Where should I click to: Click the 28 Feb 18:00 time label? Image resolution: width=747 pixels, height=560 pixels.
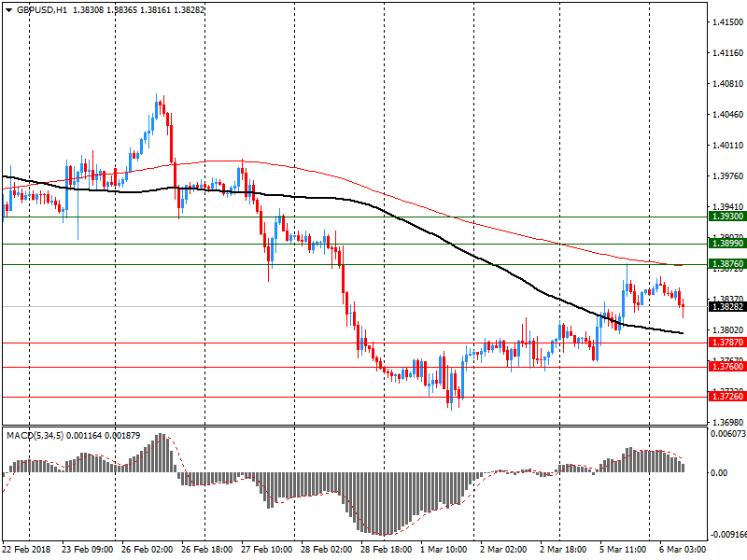pyautogui.click(x=387, y=550)
